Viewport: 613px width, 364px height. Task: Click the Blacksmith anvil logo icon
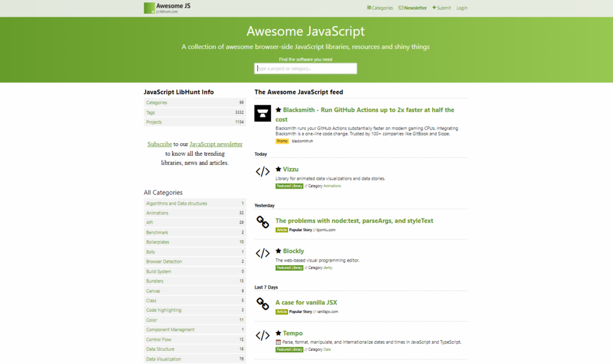click(262, 114)
